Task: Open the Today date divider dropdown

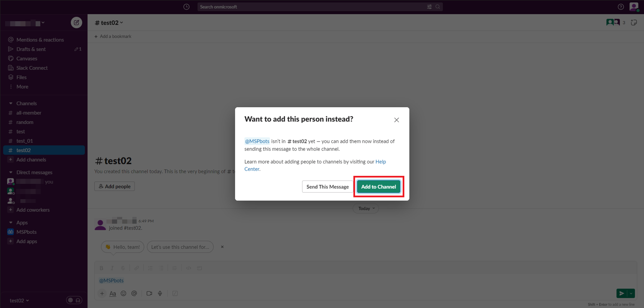Action: (365, 208)
